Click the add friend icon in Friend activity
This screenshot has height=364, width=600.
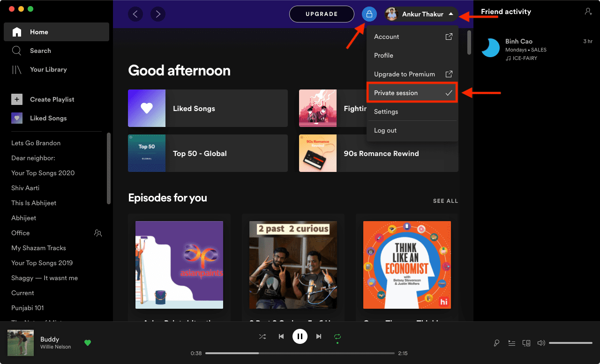click(588, 12)
